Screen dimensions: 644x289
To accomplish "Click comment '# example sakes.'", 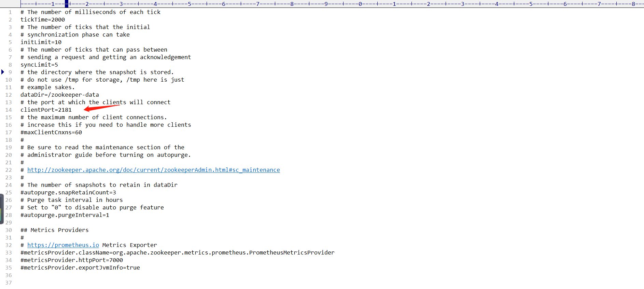I will (48, 87).
